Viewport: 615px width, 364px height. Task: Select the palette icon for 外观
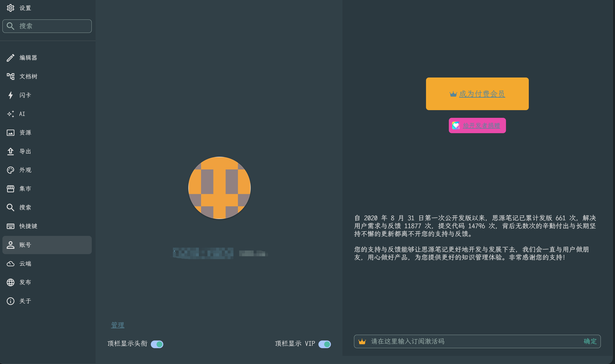tap(10, 170)
